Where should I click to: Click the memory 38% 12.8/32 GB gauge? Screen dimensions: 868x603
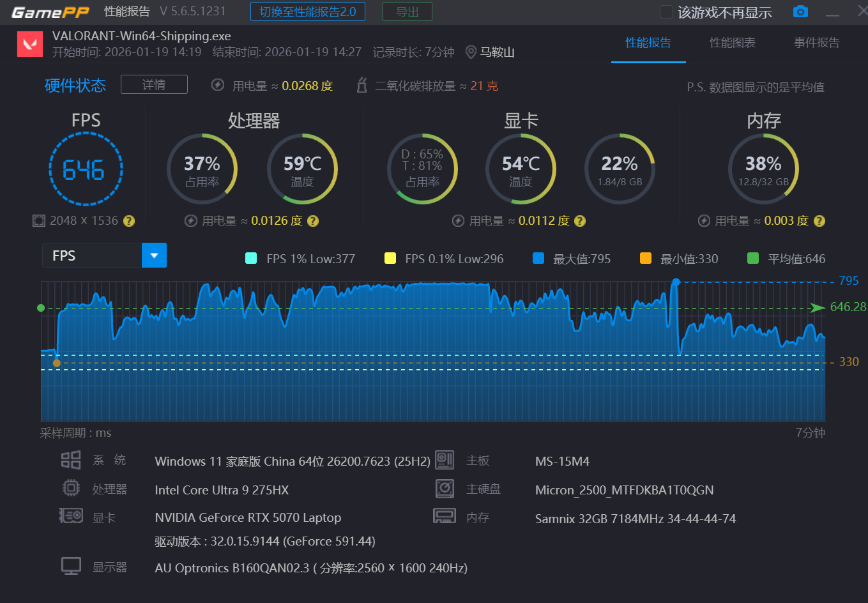click(763, 169)
